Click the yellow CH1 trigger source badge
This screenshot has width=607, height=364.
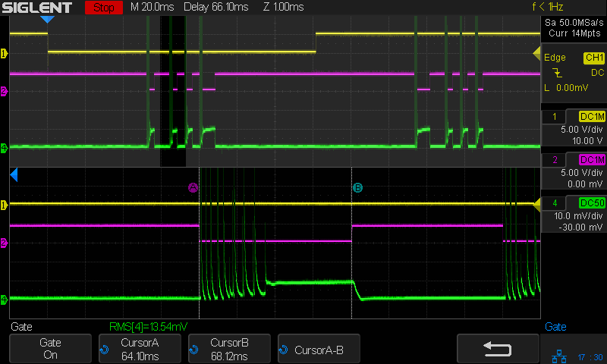(x=593, y=58)
